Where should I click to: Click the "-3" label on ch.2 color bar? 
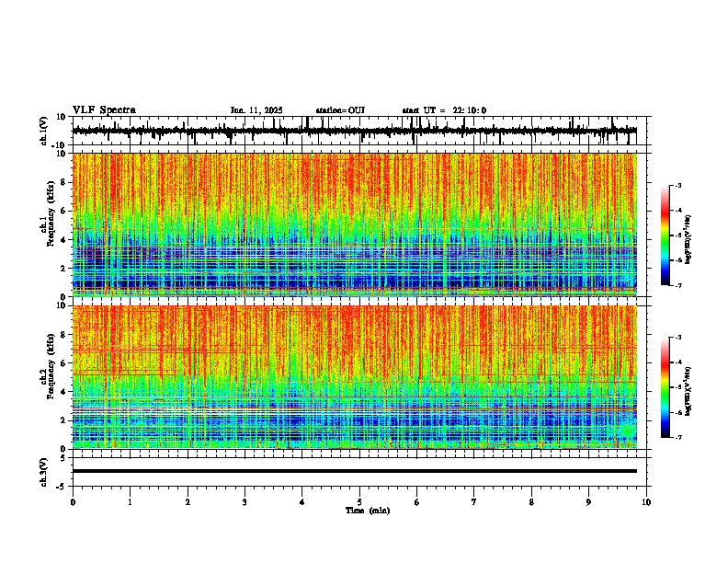tap(677, 338)
